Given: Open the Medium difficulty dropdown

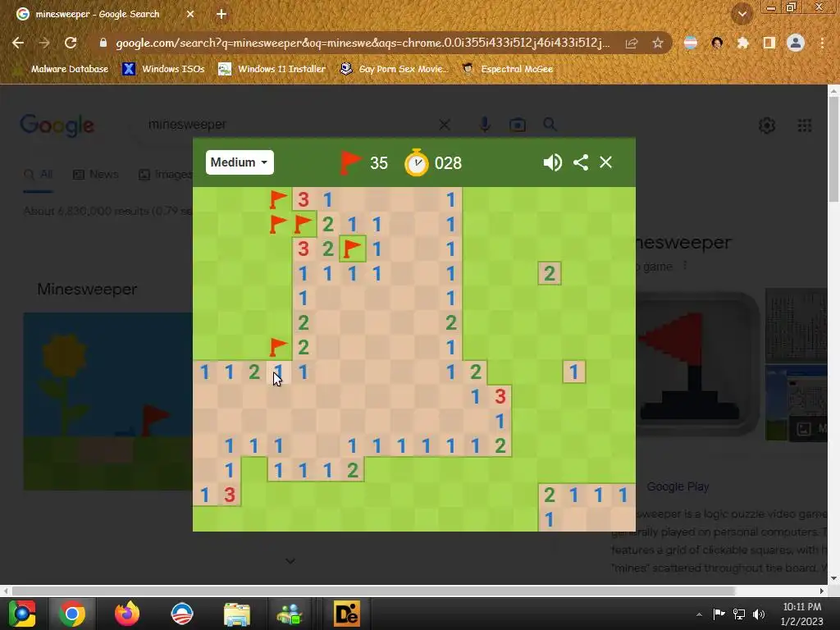Looking at the screenshot, I should tap(240, 162).
